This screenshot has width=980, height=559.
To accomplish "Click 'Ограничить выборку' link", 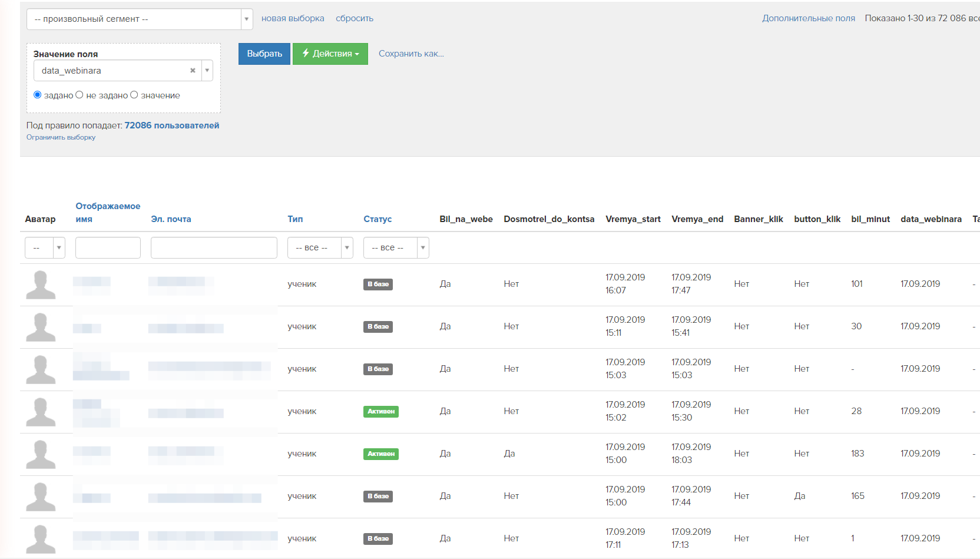I will (x=61, y=137).
